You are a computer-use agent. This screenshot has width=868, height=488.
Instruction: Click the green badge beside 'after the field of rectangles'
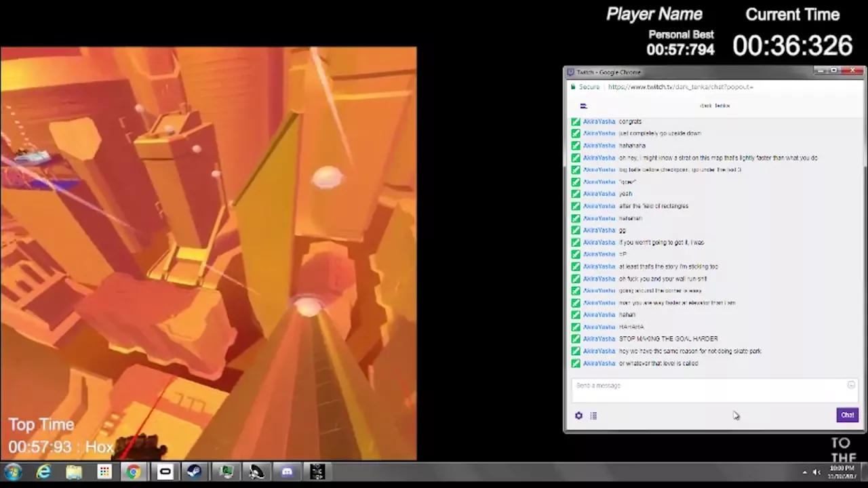[576, 206]
